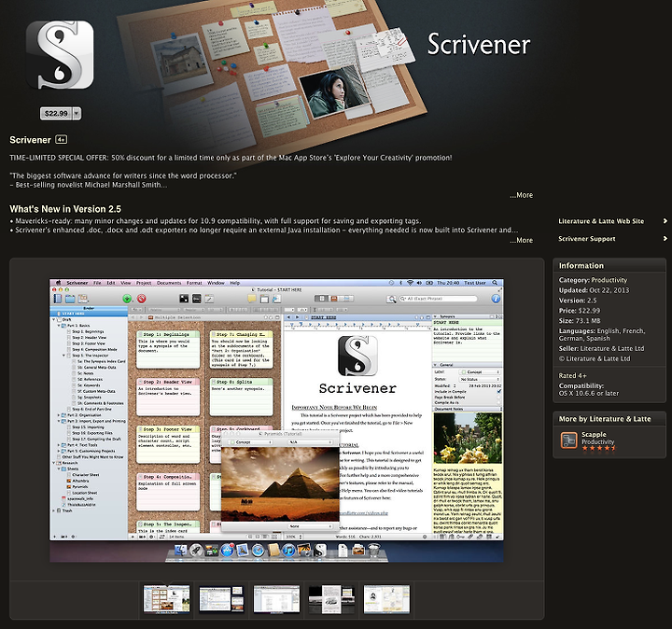
Task: Collapse the Synopsis section in Inspector
Action: tap(436, 316)
